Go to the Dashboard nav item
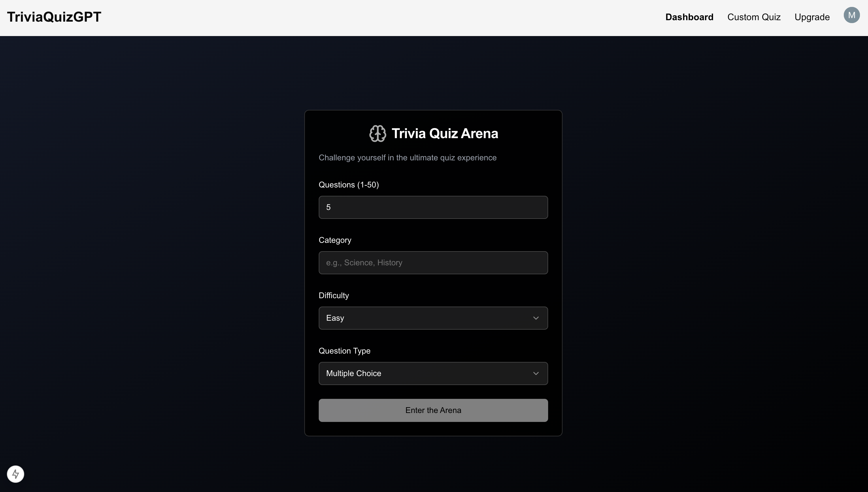 point(689,17)
